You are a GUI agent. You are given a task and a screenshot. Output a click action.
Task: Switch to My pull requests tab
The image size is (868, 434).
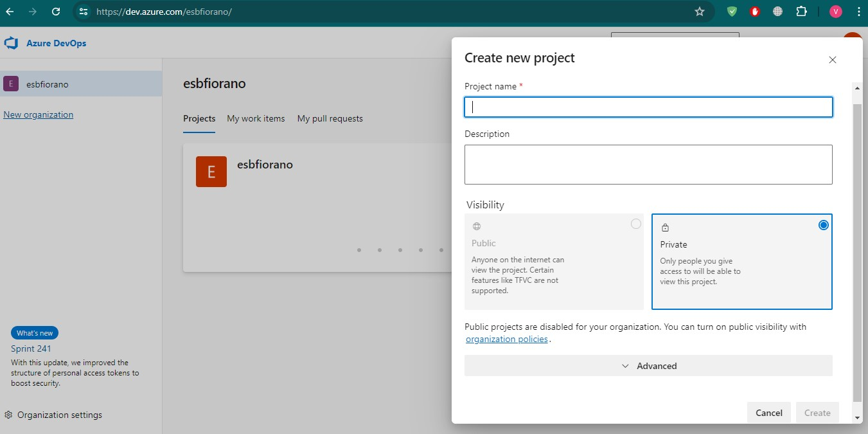click(x=330, y=119)
